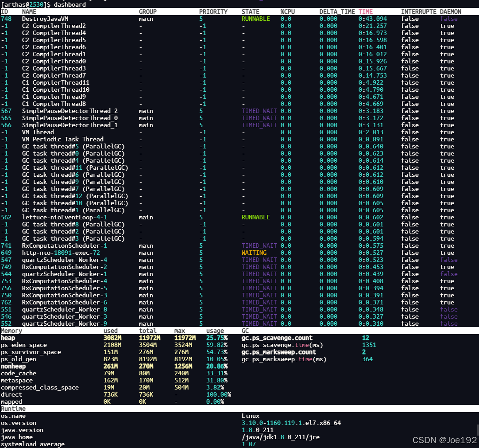Click scavenge time value 1351
Image resolution: width=479 pixels, height=448 pixels.
[369, 345]
